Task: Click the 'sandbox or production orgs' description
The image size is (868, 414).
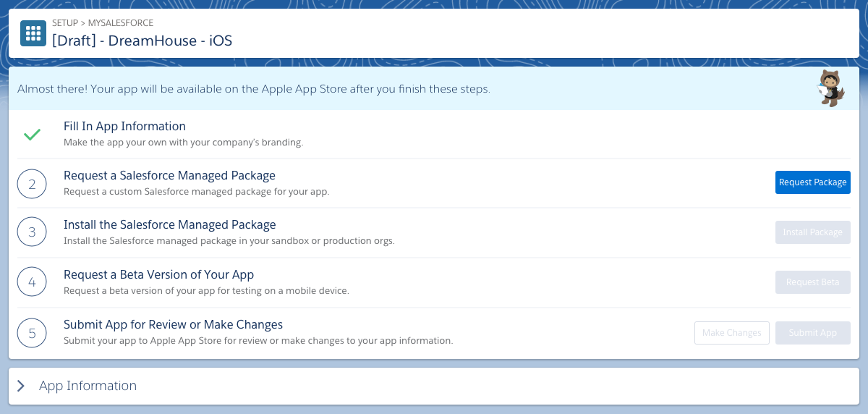Action: point(229,241)
